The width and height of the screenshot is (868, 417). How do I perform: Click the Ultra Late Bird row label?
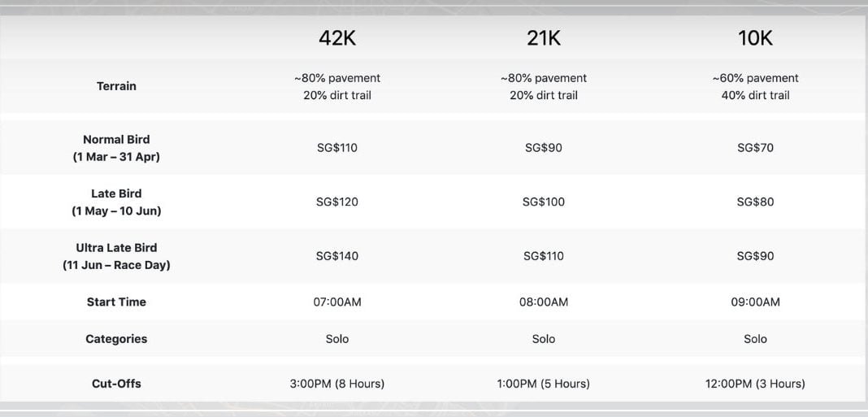click(116, 256)
